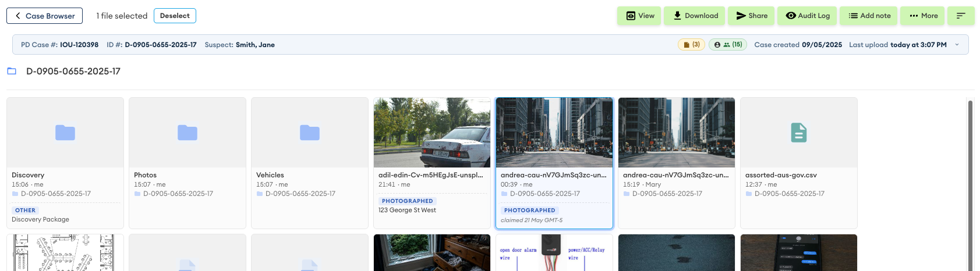Click the sort order icon button
The image size is (980, 271).
pos(961,16)
